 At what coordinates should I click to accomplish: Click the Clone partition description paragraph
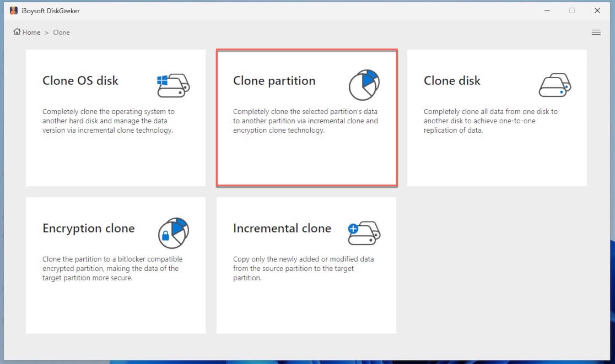coord(305,121)
